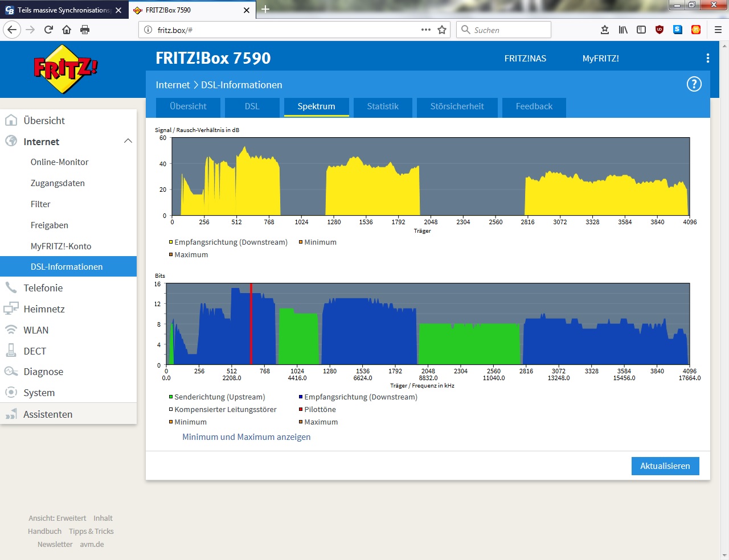Open FRITZ!NAS from the header
Viewport: 729px width, 560px height.
525,59
